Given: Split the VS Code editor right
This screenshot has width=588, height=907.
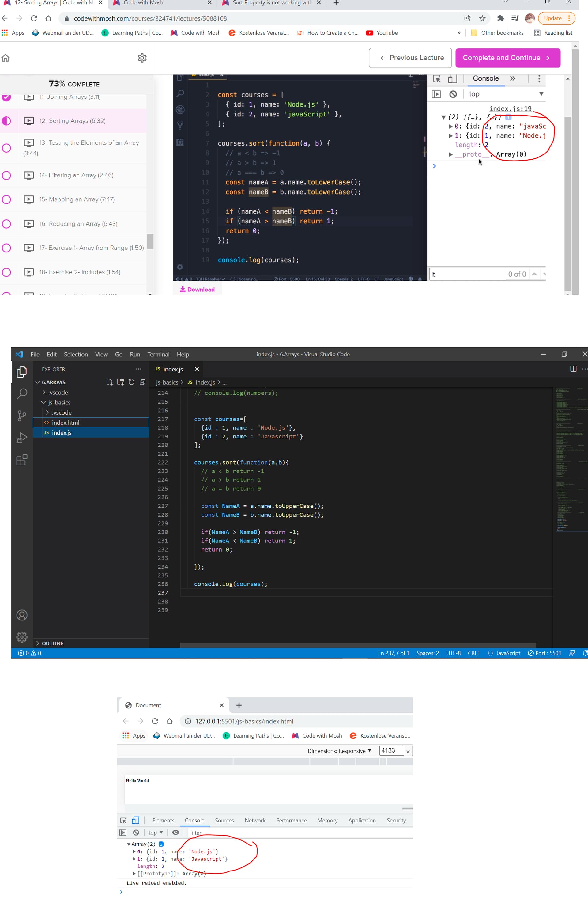Looking at the screenshot, I should (573, 369).
